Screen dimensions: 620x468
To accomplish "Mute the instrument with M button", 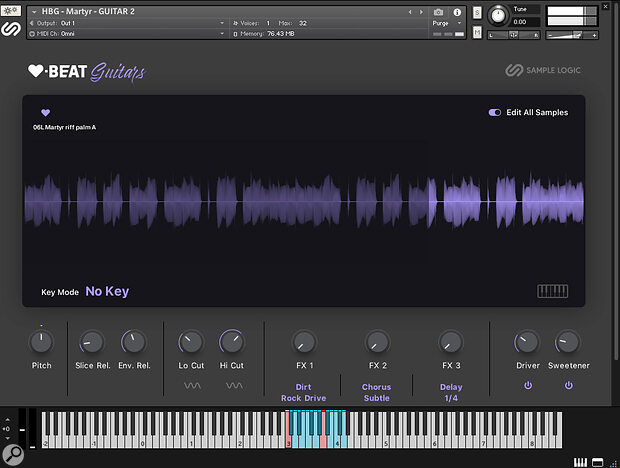I will coord(477,32).
